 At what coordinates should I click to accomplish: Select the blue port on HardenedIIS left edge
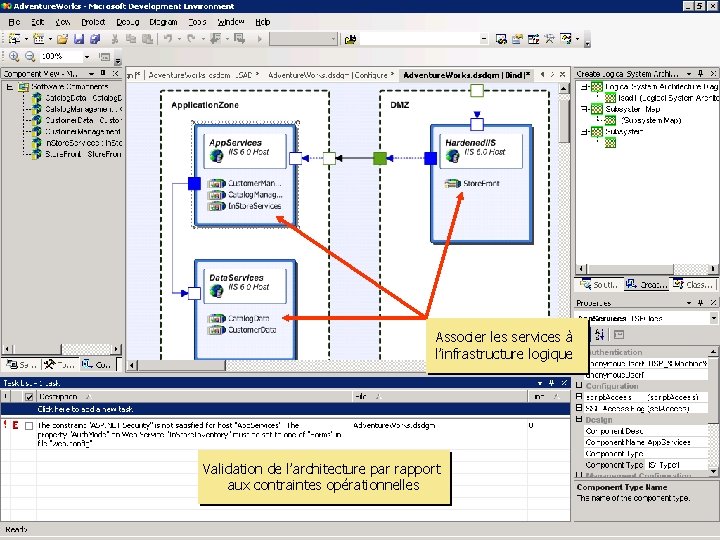[x=430, y=158]
